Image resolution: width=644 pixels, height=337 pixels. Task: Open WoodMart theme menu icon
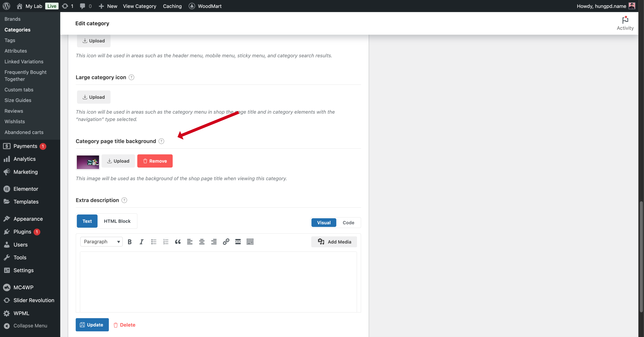(x=192, y=6)
